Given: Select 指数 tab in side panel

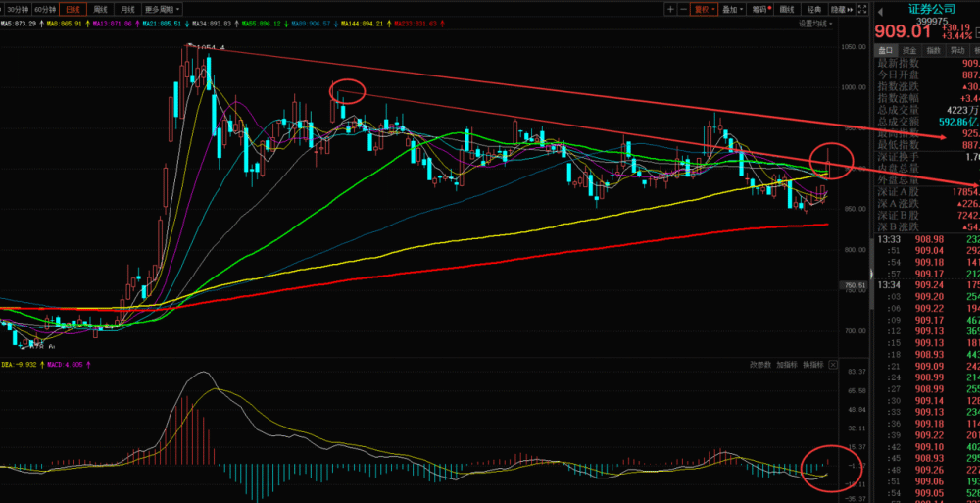Looking at the screenshot, I should click(x=934, y=50).
